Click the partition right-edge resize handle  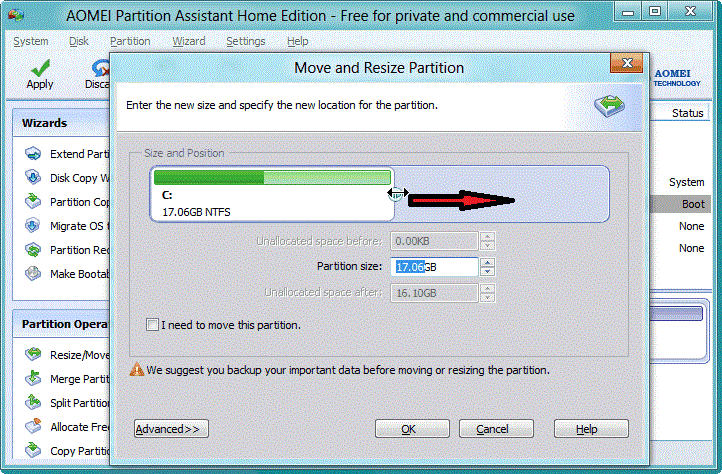pos(397,193)
